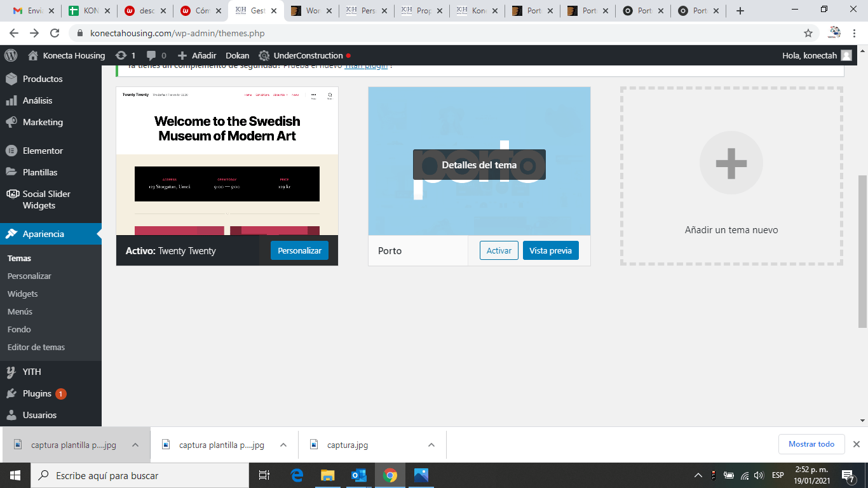The height and width of the screenshot is (488, 868).
Task: Open Fondo submenu item
Action: click(19, 330)
